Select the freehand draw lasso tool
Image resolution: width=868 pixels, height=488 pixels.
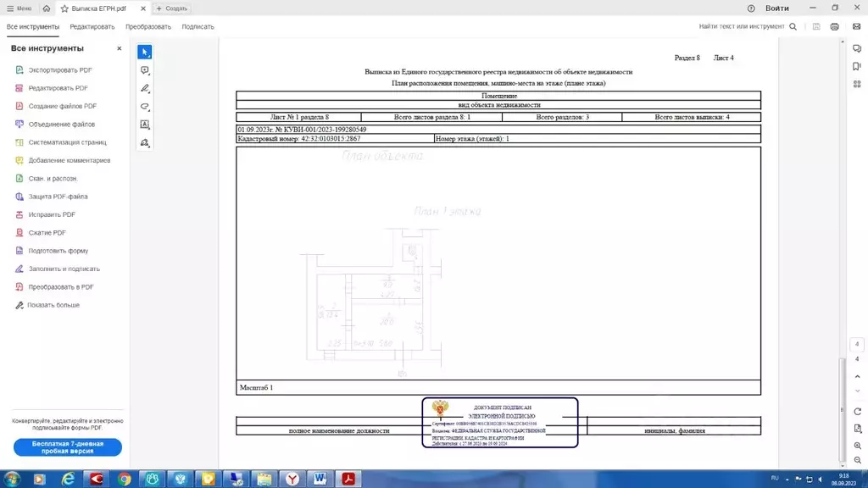pyautogui.click(x=145, y=107)
